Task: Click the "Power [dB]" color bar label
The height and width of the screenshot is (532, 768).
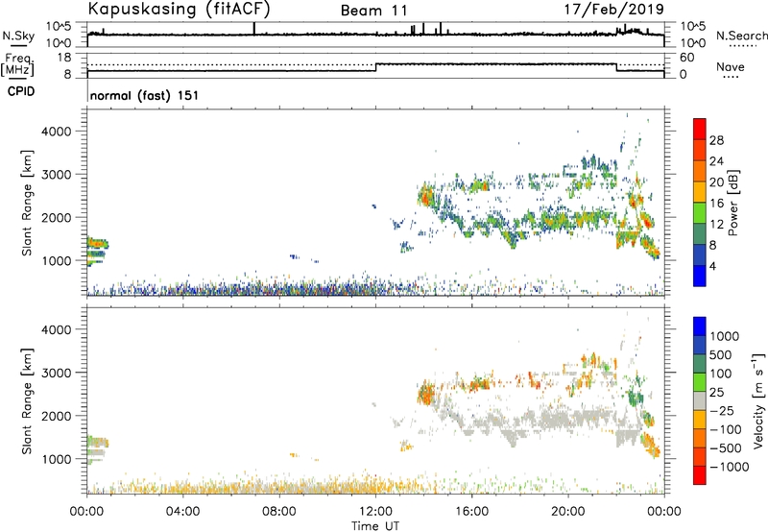Action: point(733,203)
